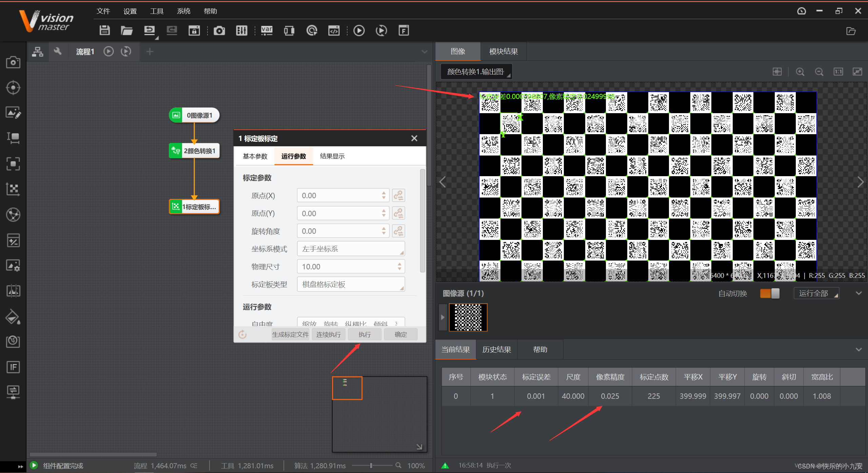Click the wrench settings icon in flow bar
Screen dimensions: 868x473
(58, 52)
